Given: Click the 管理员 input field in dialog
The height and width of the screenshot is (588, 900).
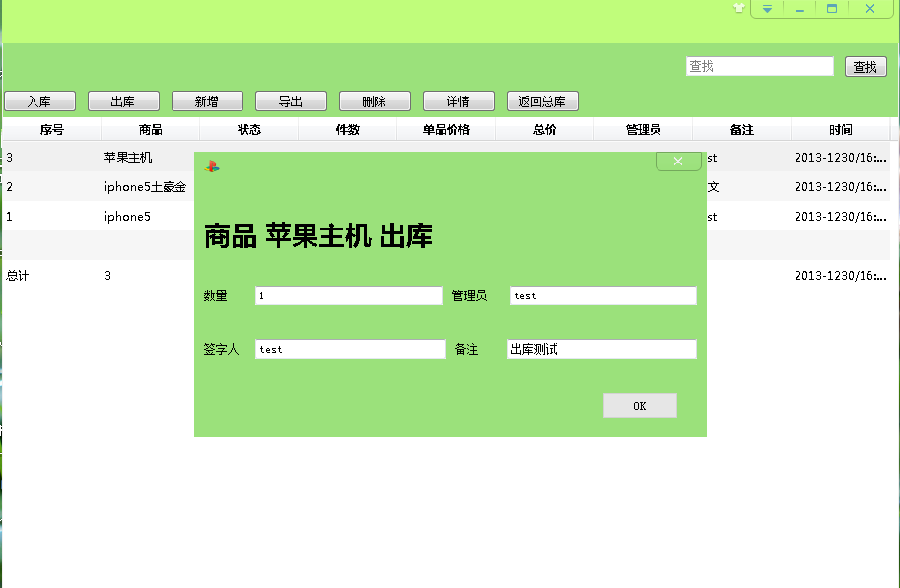Looking at the screenshot, I should click(x=602, y=295).
